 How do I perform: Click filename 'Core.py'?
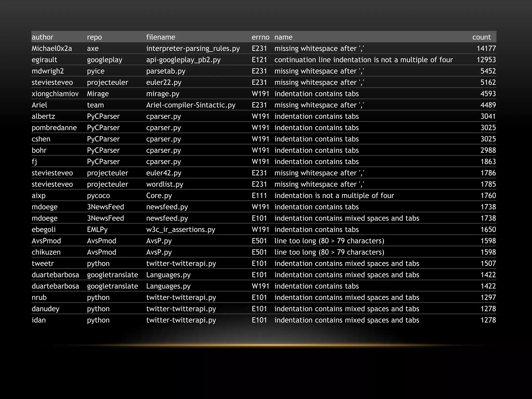click(x=159, y=196)
